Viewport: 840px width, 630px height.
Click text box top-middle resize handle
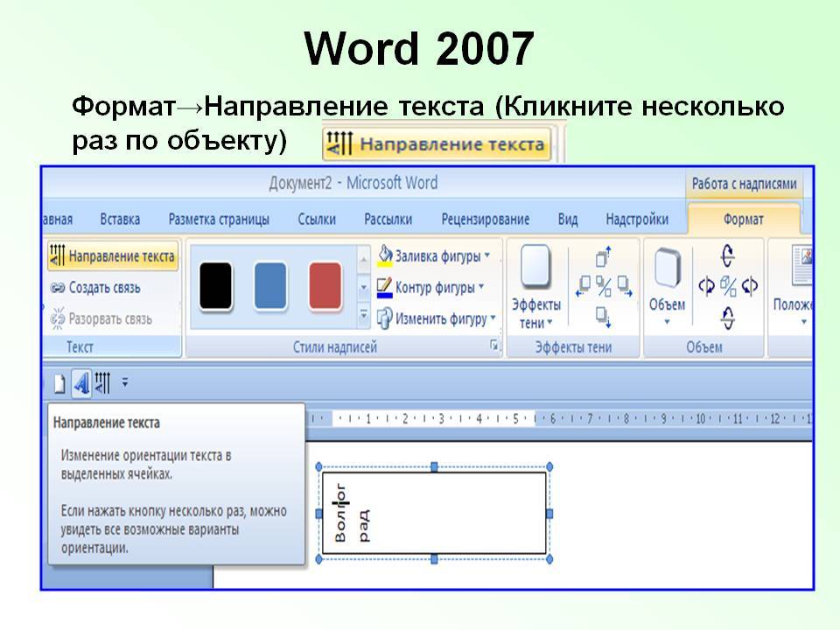434,466
